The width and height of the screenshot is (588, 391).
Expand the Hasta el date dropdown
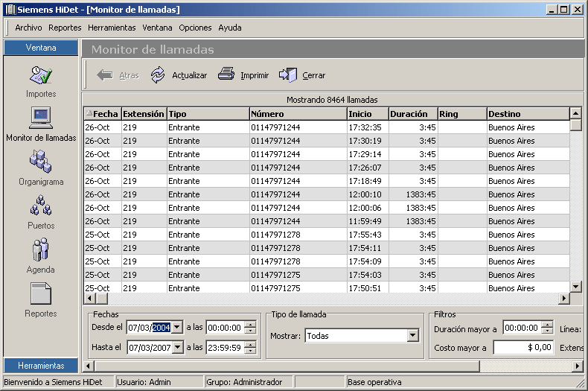[x=178, y=348]
